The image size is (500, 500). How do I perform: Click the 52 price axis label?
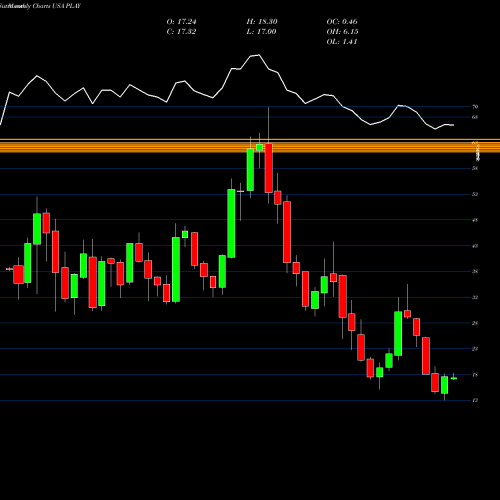pyautogui.click(x=475, y=194)
